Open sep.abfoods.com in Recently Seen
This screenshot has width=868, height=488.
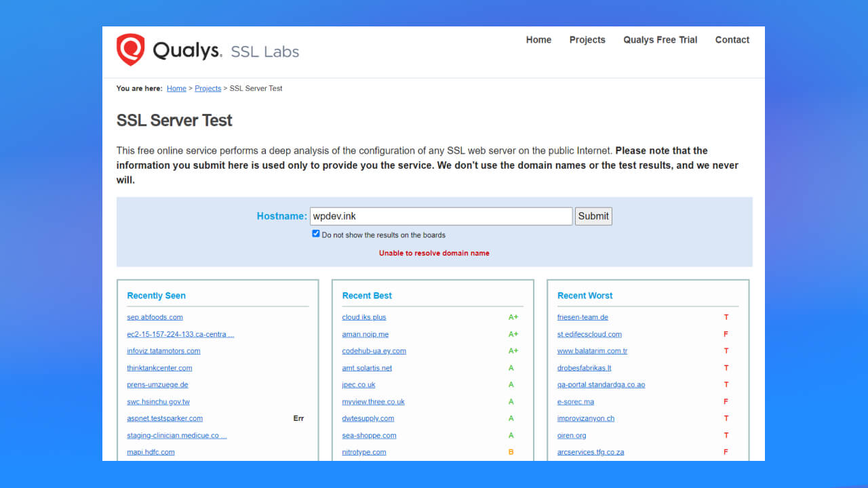point(155,317)
